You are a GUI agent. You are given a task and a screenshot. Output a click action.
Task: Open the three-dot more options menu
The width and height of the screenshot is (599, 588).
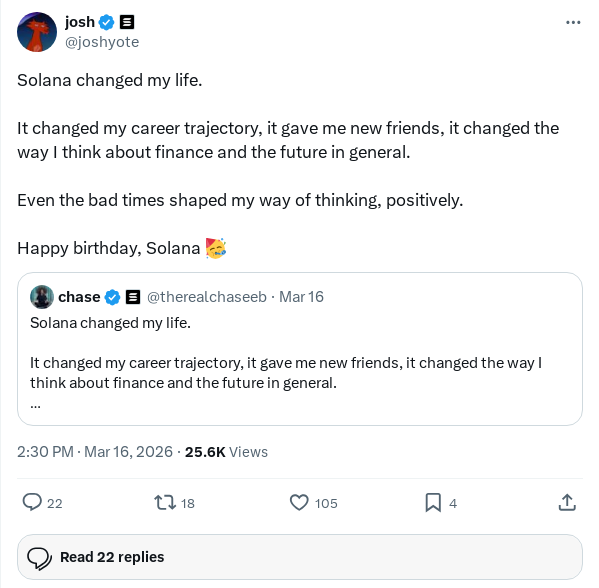coord(573,23)
